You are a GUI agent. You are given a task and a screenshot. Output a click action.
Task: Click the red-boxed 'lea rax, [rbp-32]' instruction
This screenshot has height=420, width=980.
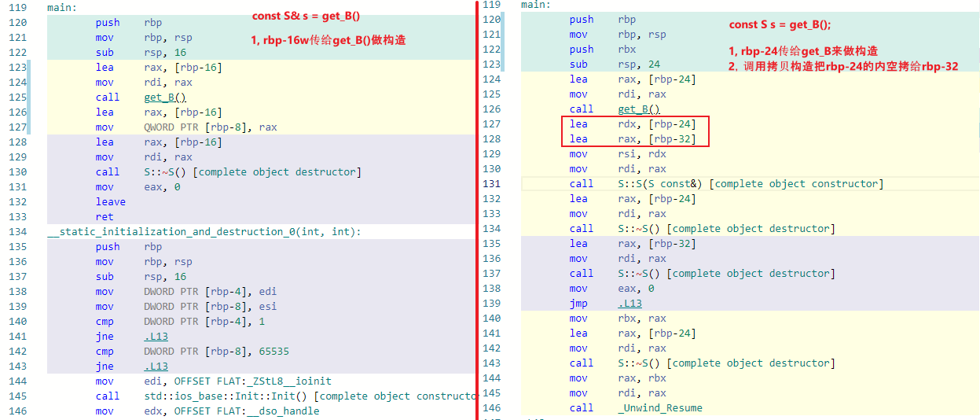pos(633,139)
